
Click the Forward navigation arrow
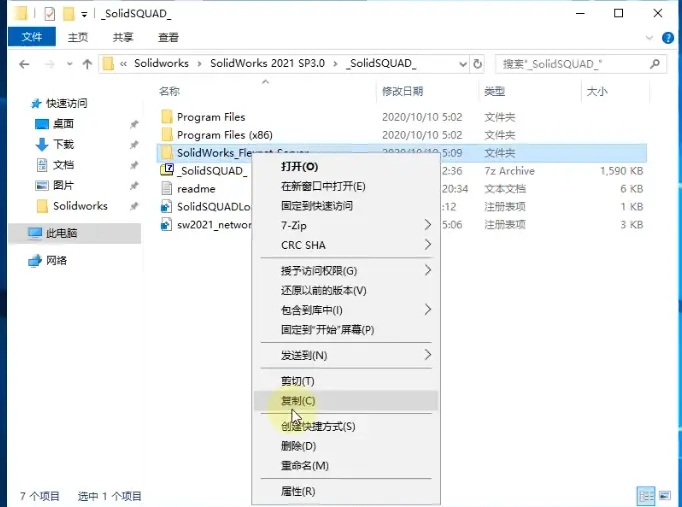pyautogui.click(x=50, y=64)
